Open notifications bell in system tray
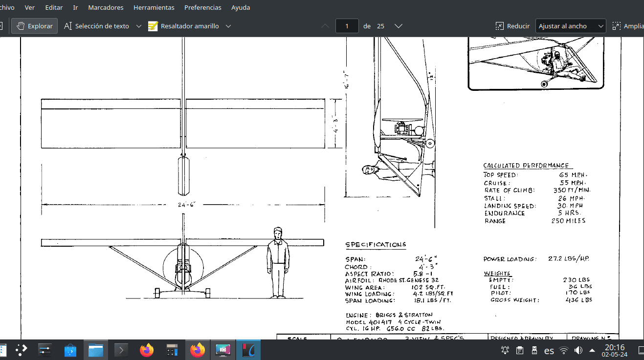 click(505, 350)
